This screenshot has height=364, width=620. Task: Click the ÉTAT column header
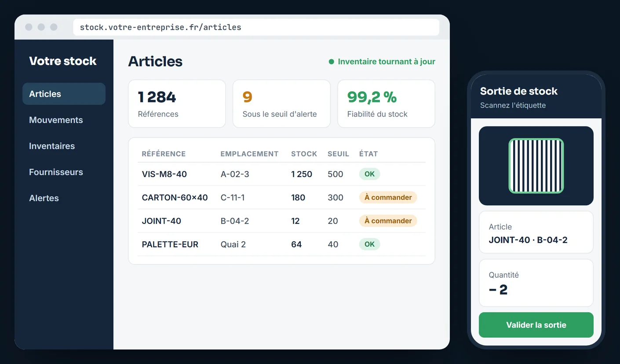[x=368, y=154]
